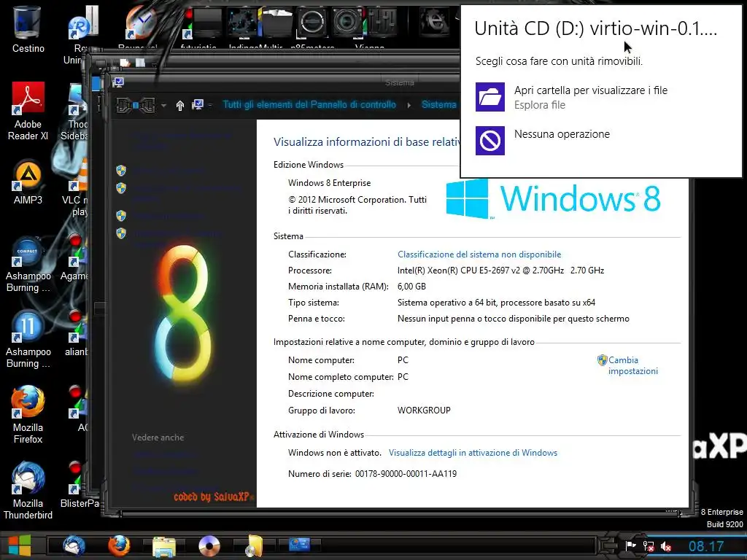Open the recent locations dropdown arrow
The image size is (747, 560).
pyautogui.click(x=163, y=105)
